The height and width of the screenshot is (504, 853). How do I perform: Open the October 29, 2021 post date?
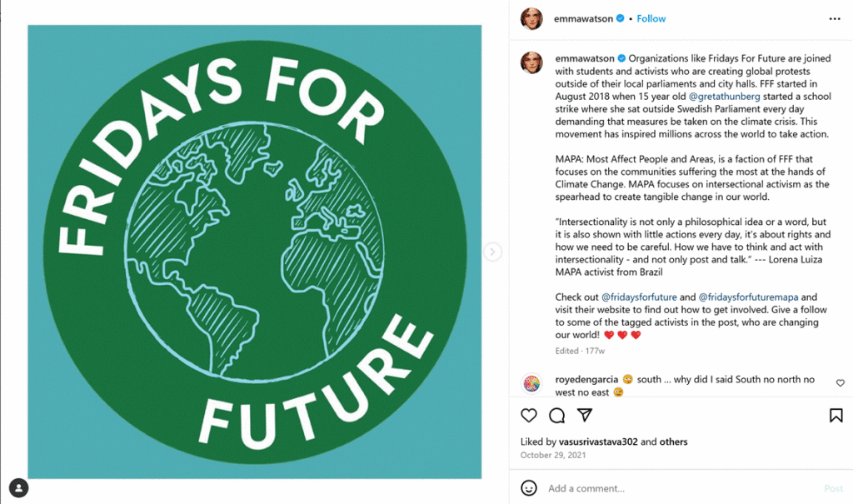(554, 455)
